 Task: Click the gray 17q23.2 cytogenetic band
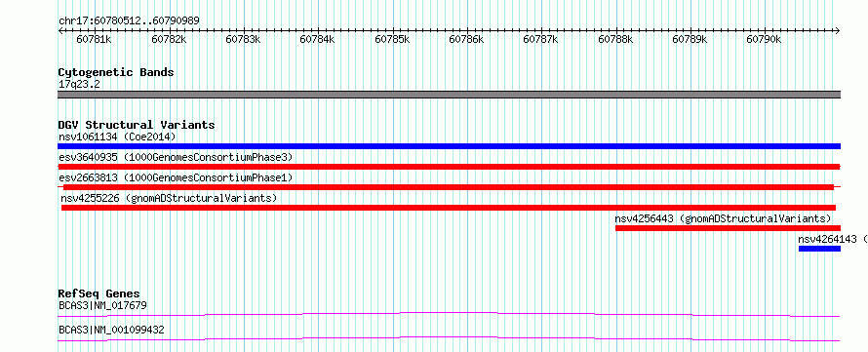[x=449, y=95]
